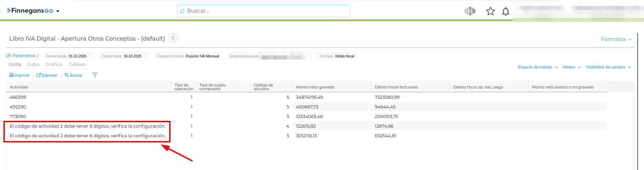
Task: Expand the Alertas dropdown
Action: (x=571, y=67)
